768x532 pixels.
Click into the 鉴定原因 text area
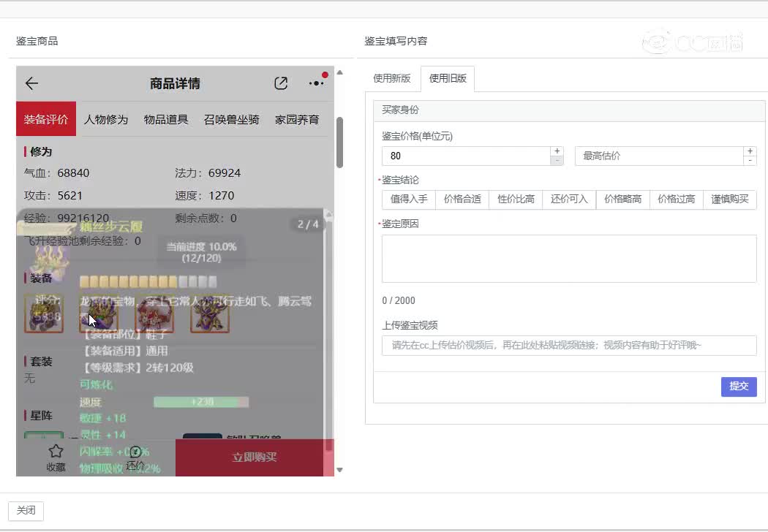[x=568, y=258]
